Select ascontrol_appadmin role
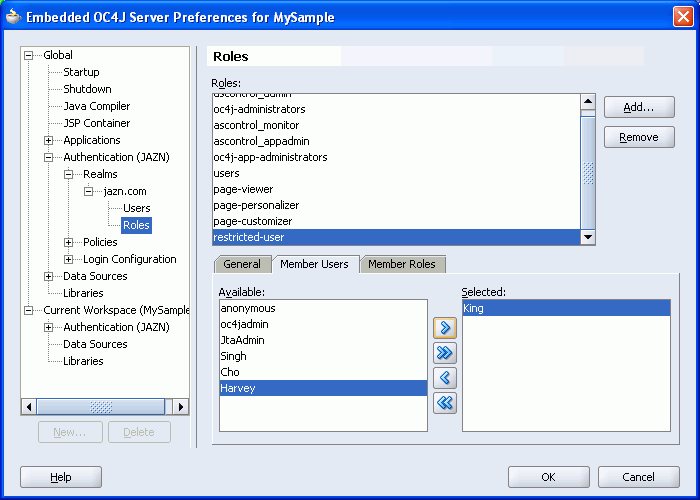 coord(396,142)
